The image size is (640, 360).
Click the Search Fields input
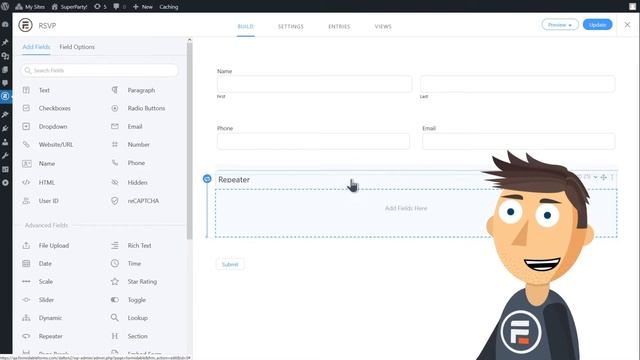(100, 70)
